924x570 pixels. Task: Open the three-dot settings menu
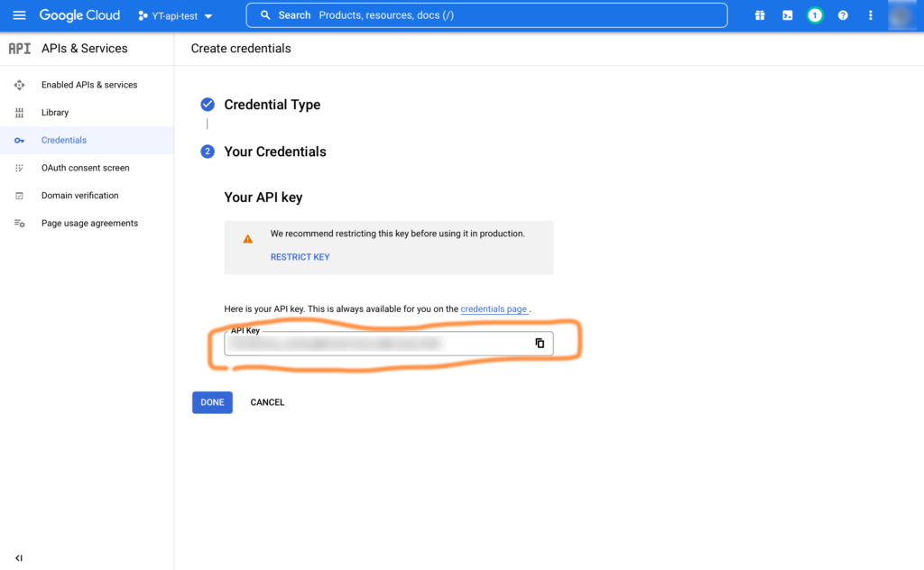pos(870,15)
